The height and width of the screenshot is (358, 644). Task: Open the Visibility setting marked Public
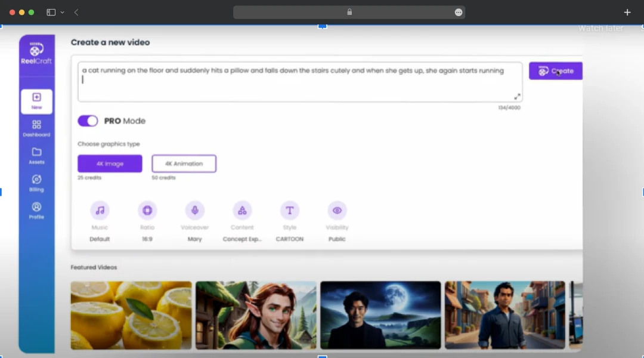[x=337, y=210]
